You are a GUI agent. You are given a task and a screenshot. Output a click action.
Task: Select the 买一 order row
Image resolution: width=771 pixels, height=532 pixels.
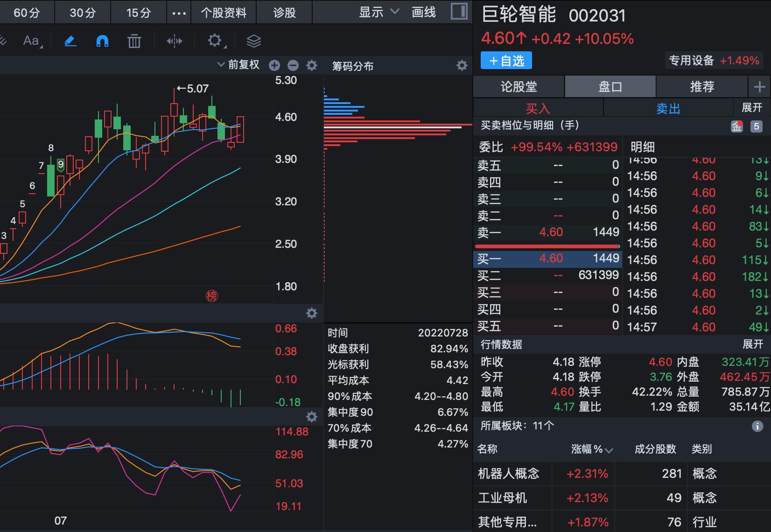click(x=547, y=259)
